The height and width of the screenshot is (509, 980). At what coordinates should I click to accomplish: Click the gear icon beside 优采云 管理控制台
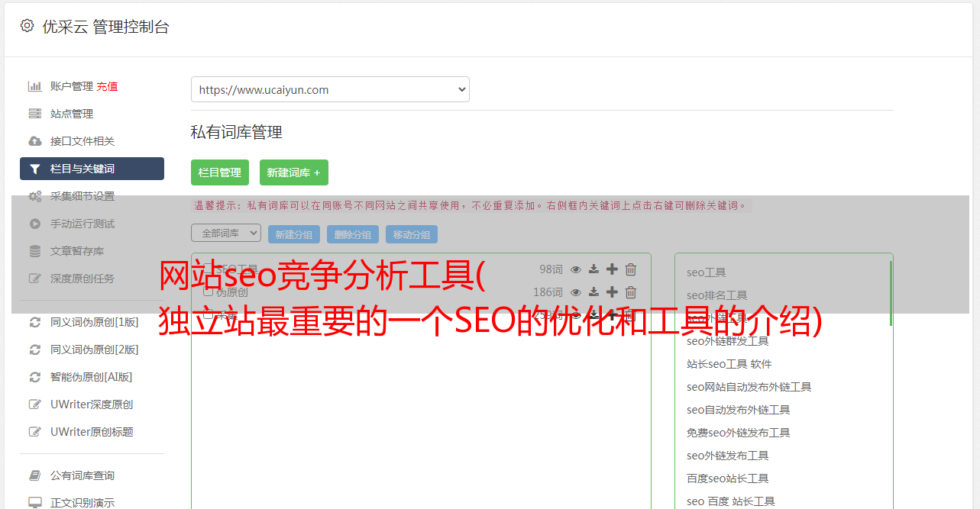tap(27, 26)
